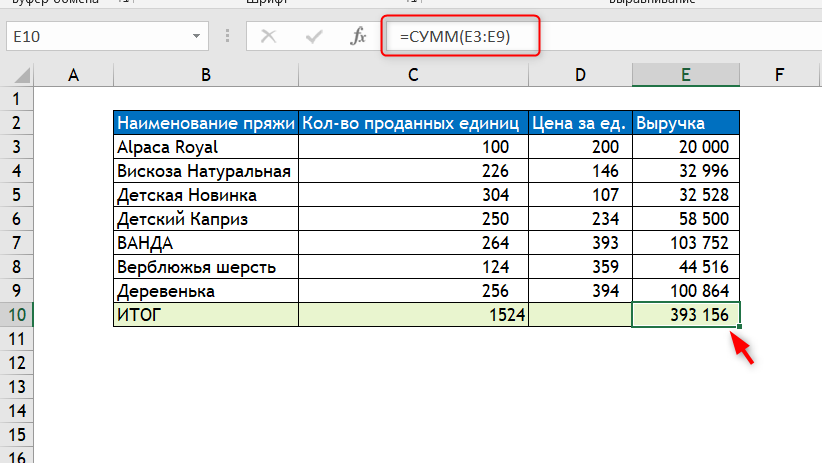Screen dimensions: 822x463
Task: Select the cell 'ВАНДА'
Action: point(206,243)
